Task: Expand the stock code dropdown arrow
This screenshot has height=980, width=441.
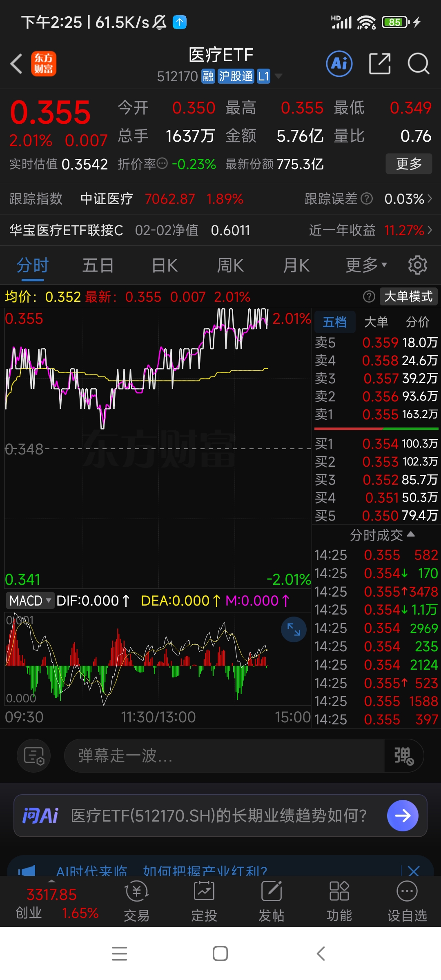Action: coord(278,76)
